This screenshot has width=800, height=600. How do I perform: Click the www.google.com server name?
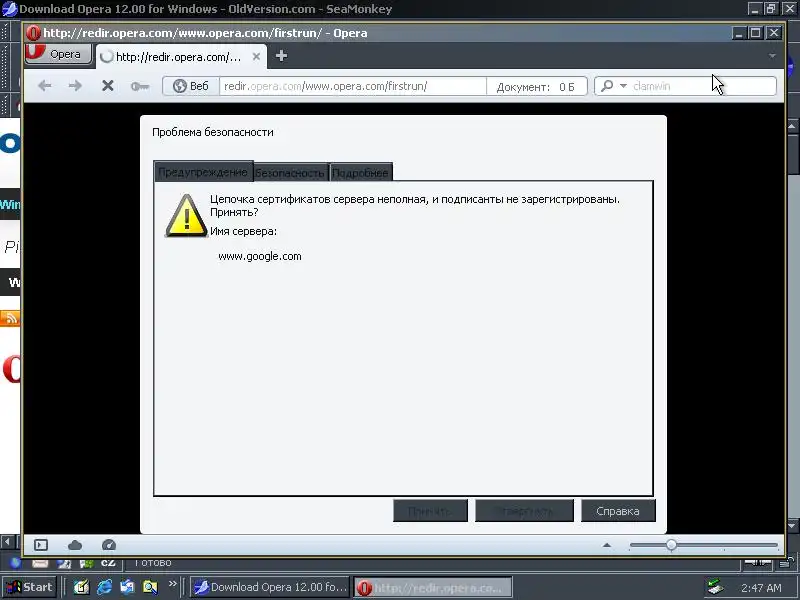pos(260,256)
